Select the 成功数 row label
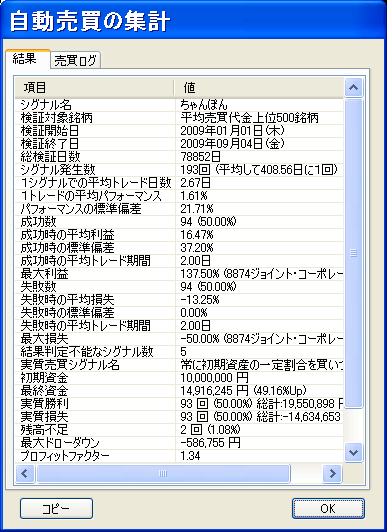The height and width of the screenshot is (532, 387). tap(38, 222)
